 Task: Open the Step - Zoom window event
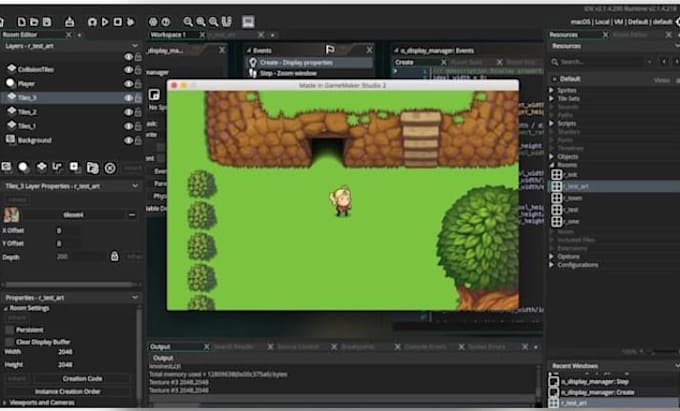[x=310, y=73]
